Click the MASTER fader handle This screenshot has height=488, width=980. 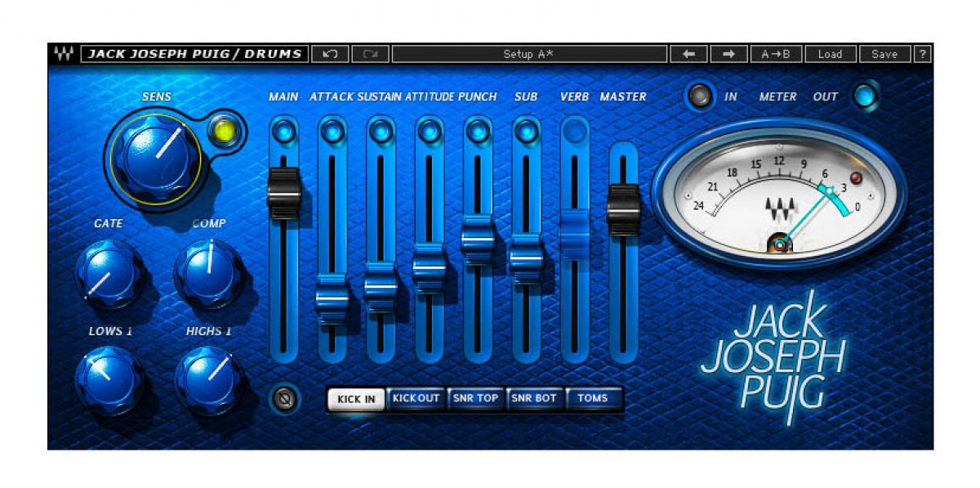pyautogui.click(x=624, y=210)
